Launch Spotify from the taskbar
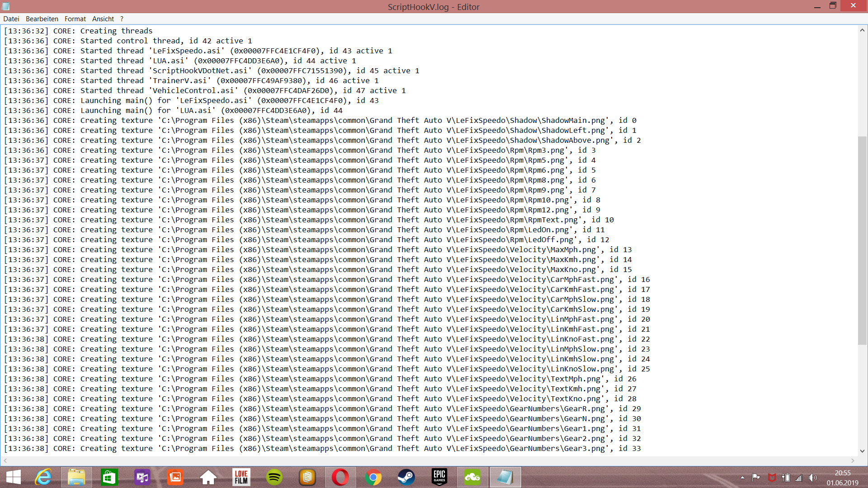Image resolution: width=868 pixels, height=488 pixels. (274, 477)
